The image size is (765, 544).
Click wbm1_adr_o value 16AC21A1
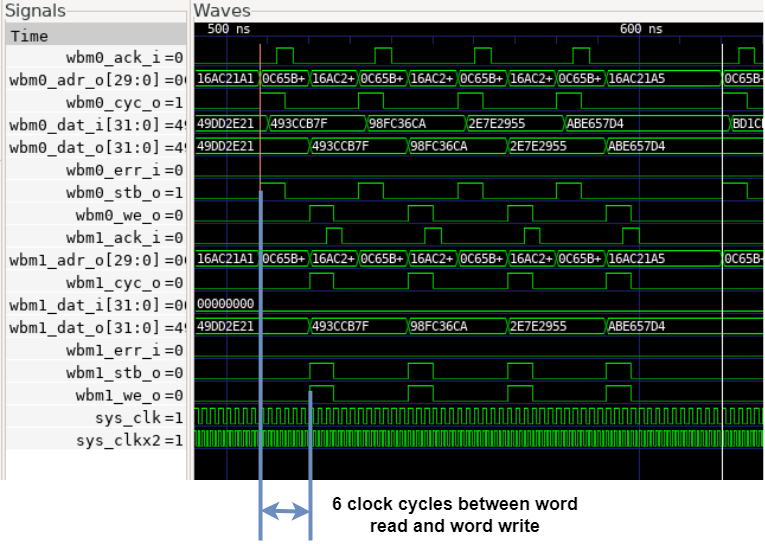pos(225,259)
